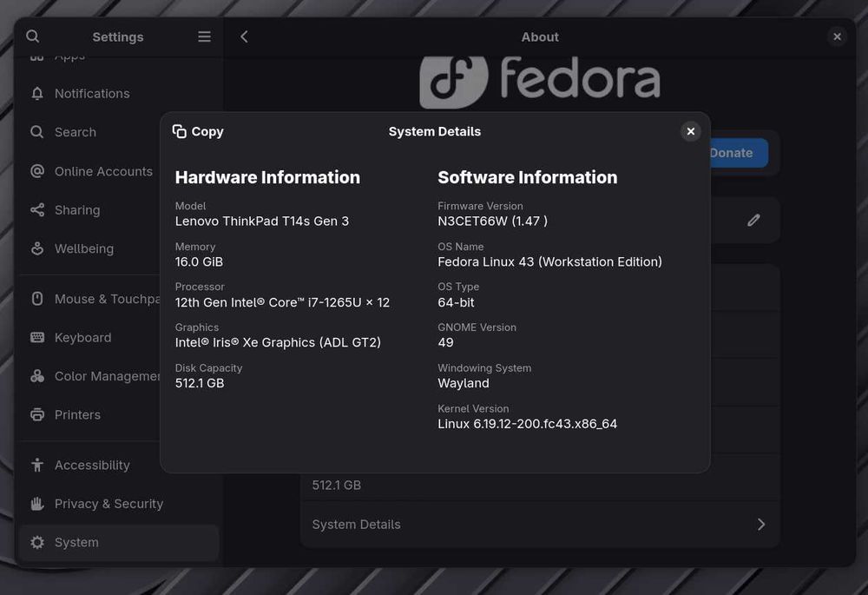Click the Intel Iris Xe Graphics value
The width and height of the screenshot is (868, 595).
[x=278, y=342]
